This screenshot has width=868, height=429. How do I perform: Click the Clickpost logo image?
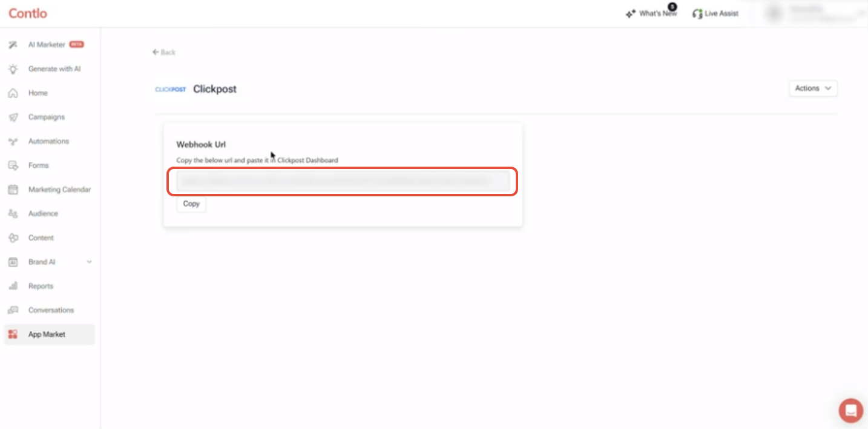171,89
